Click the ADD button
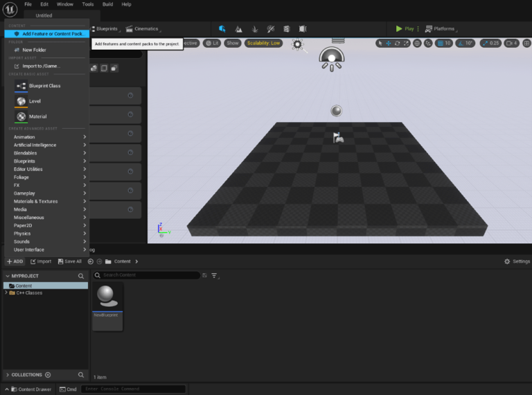 click(15, 261)
